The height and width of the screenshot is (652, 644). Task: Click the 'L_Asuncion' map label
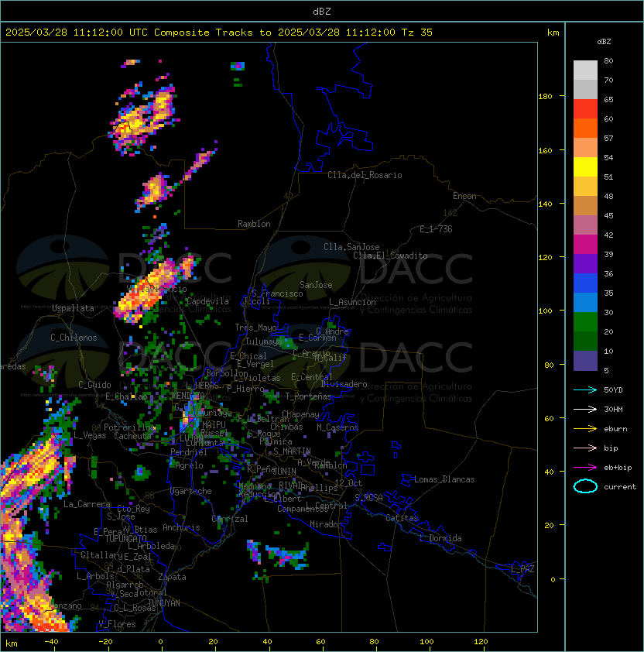pyautogui.click(x=352, y=302)
